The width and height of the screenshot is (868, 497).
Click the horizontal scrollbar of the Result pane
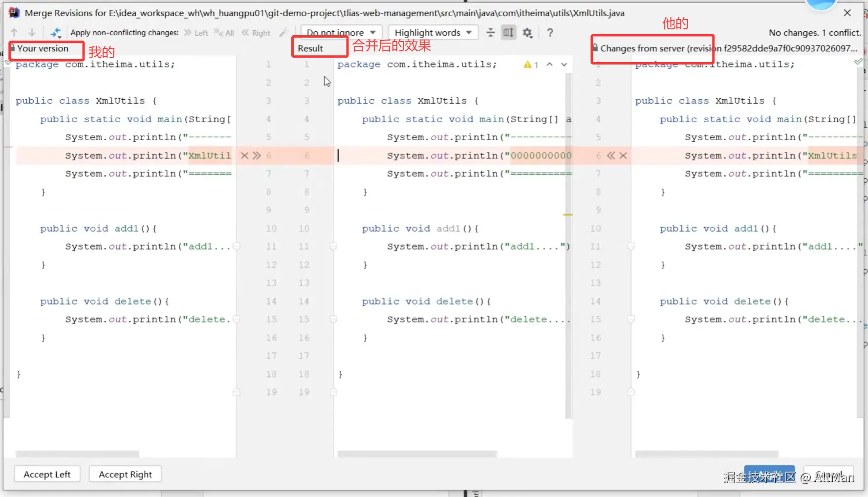[417, 454]
